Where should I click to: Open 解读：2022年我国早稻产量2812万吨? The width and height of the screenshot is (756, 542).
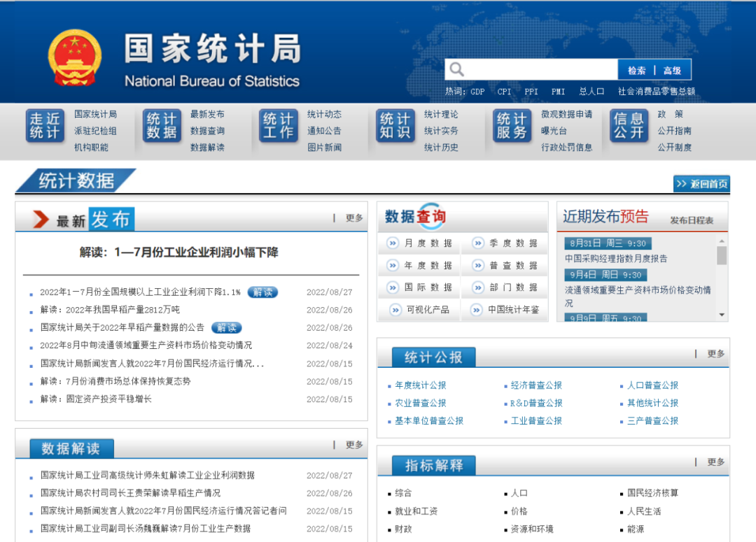tap(110, 310)
